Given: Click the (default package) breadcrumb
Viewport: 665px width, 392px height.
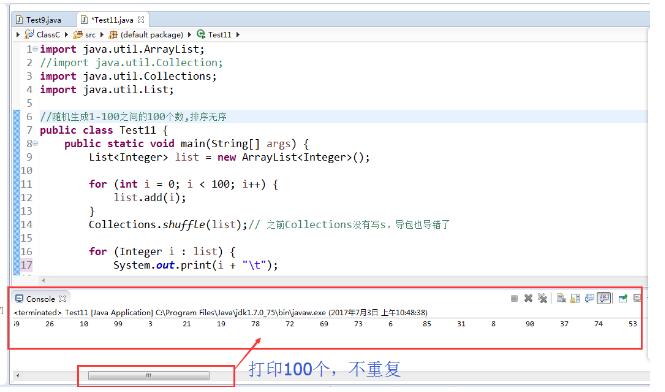Looking at the screenshot, I should pos(146,34).
